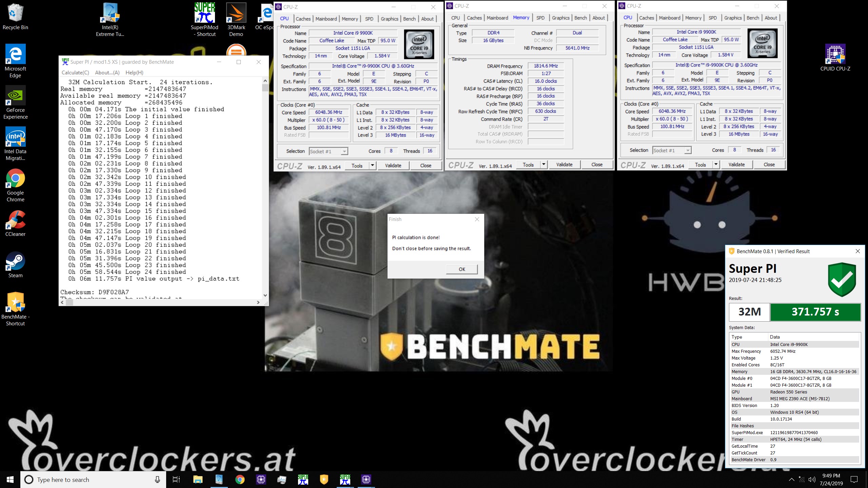Click the Windows Start button
This screenshot has height=488, width=868.
(10, 480)
